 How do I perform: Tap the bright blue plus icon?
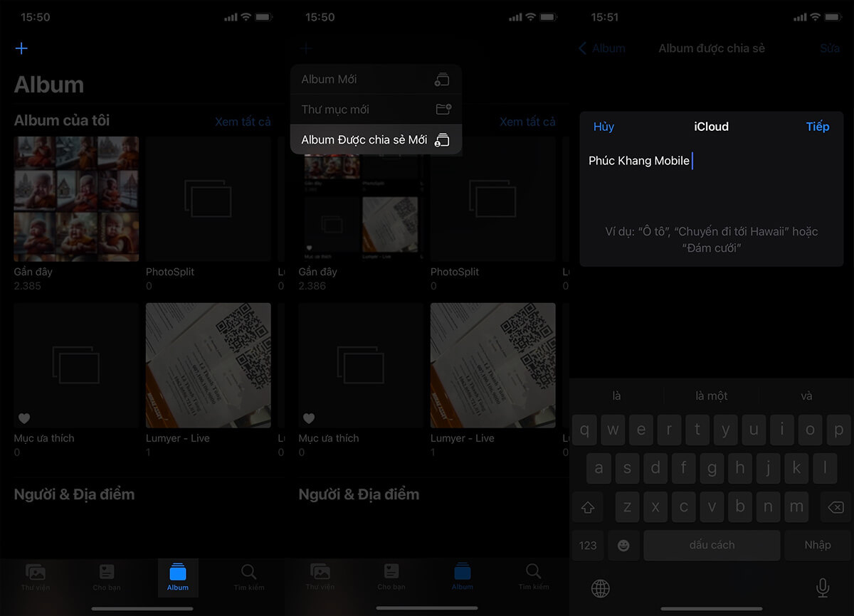(x=21, y=48)
